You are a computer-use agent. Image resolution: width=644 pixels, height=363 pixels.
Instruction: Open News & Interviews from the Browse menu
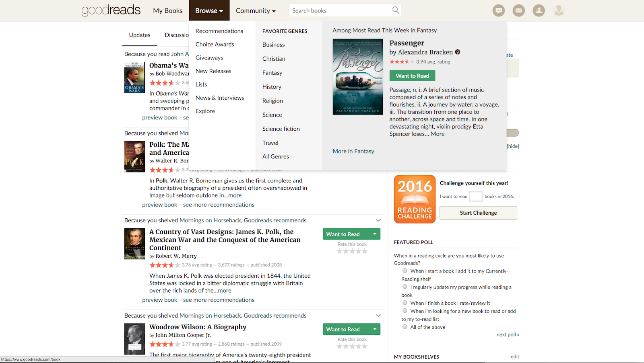pos(220,98)
